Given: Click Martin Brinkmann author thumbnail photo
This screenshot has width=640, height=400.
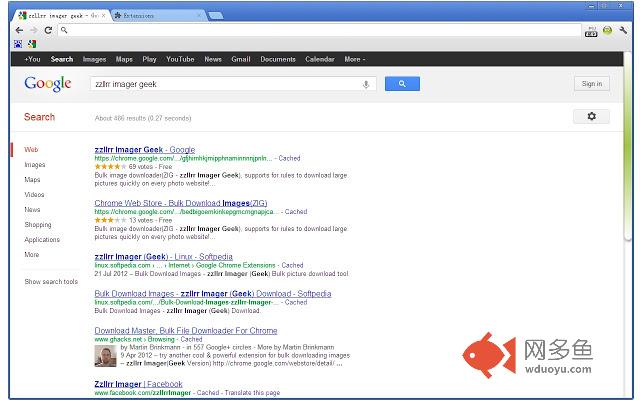Looking at the screenshot, I should [105, 356].
